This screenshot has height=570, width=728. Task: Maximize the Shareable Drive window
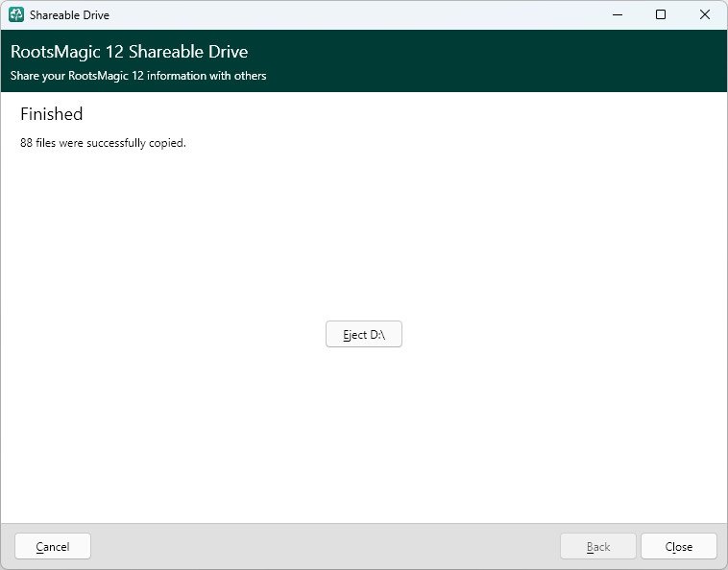coord(660,14)
